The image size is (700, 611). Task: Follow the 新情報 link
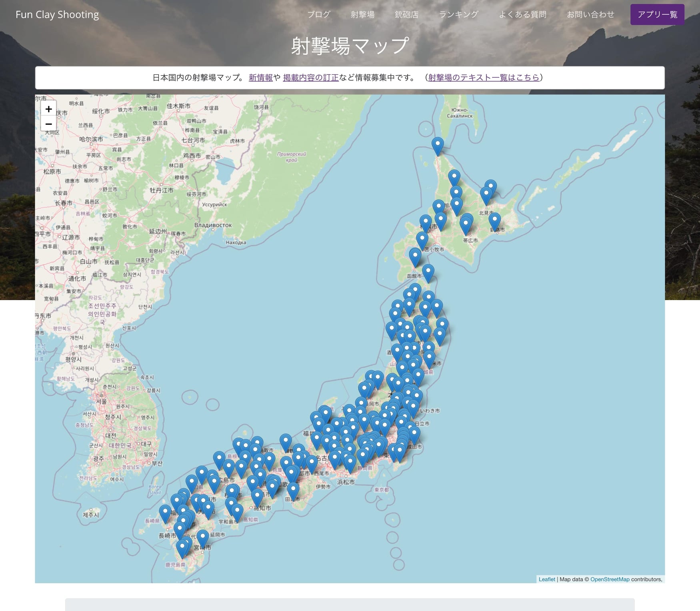coord(261,78)
